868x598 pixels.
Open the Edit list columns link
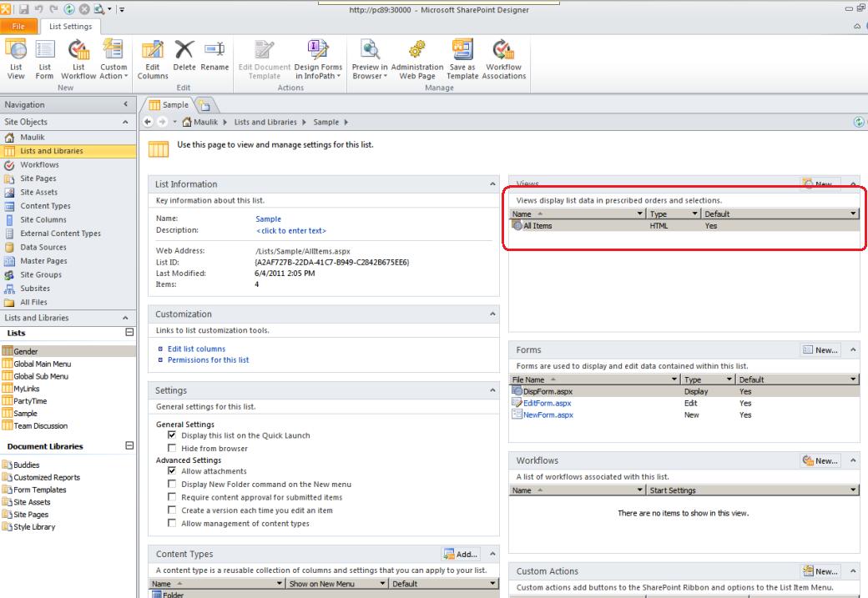[195, 349]
